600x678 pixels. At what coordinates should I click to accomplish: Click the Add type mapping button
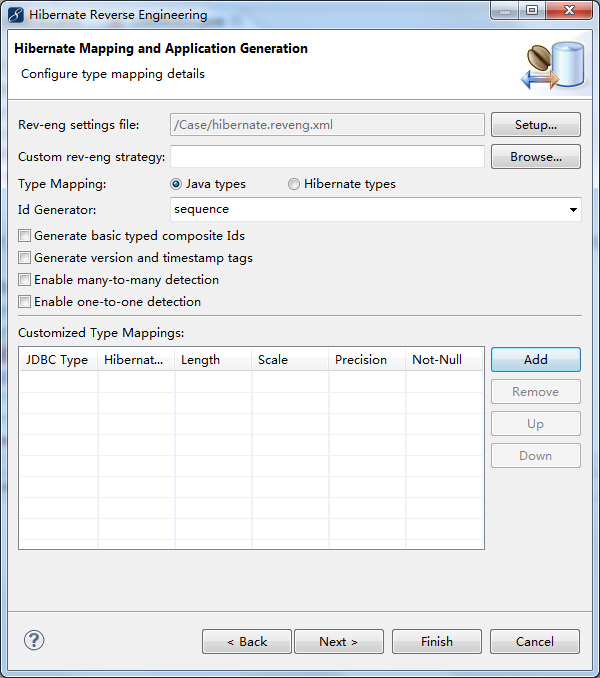coord(536,359)
